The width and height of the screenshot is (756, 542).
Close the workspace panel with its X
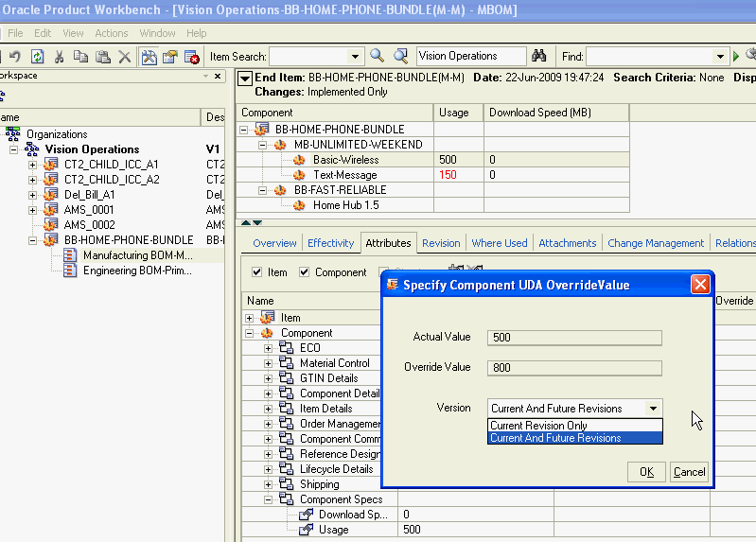(218, 77)
